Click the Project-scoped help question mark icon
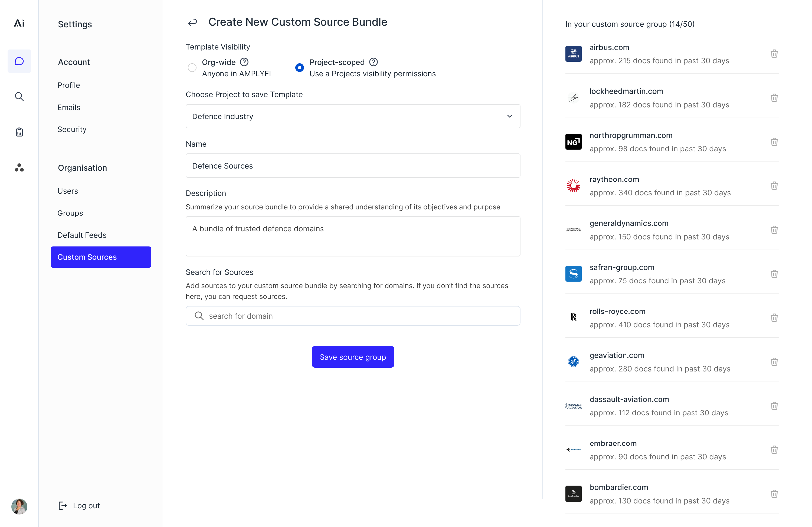The image size is (812, 527). click(374, 62)
